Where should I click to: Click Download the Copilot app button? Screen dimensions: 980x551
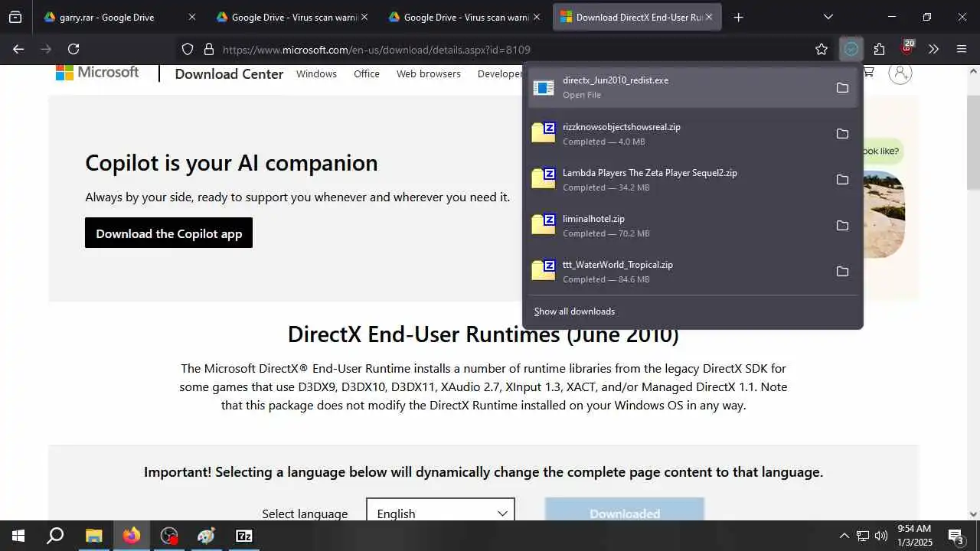click(168, 233)
